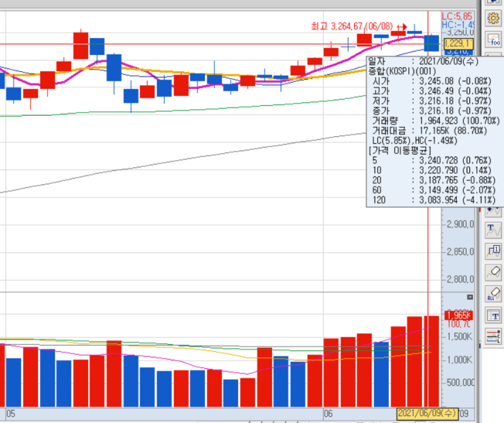Click the 2,850.0 price axis label
Viewport: 504px width, 423px height.
point(461,251)
